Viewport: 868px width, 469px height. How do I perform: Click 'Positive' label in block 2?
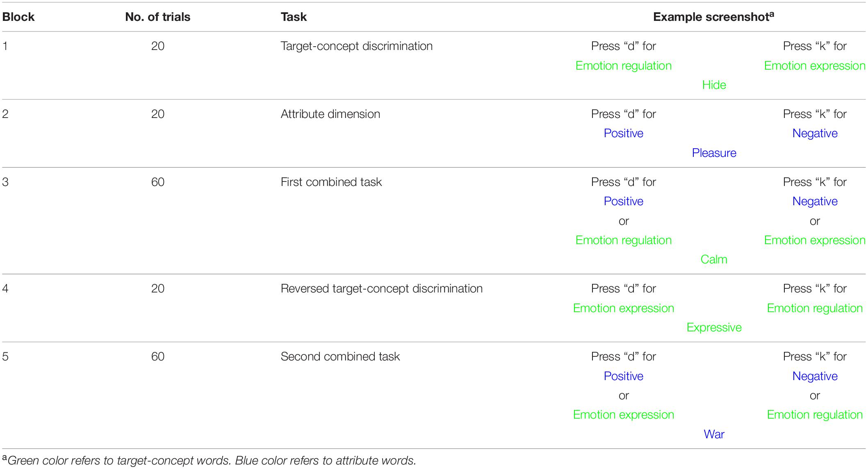[624, 133]
